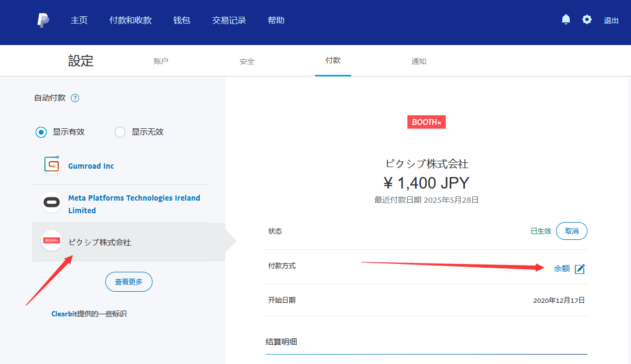Viewport: 631px width, 364px height.
Task: Switch to the 付款 tab
Action: pyautogui.click(x=333, y=61)
